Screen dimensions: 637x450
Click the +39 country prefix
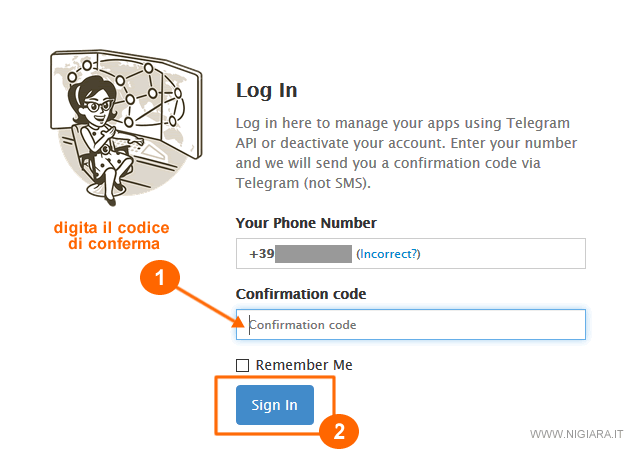[x=260, y=254]
